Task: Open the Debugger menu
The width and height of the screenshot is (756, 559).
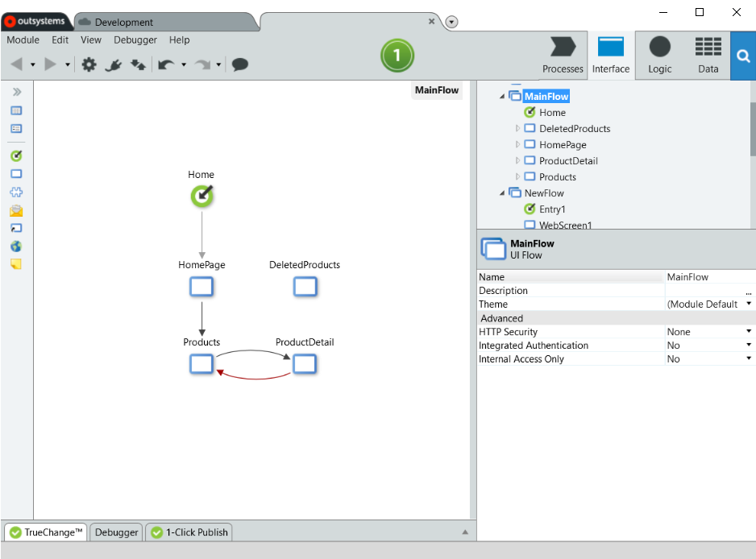Action: (x=135, y=39)
